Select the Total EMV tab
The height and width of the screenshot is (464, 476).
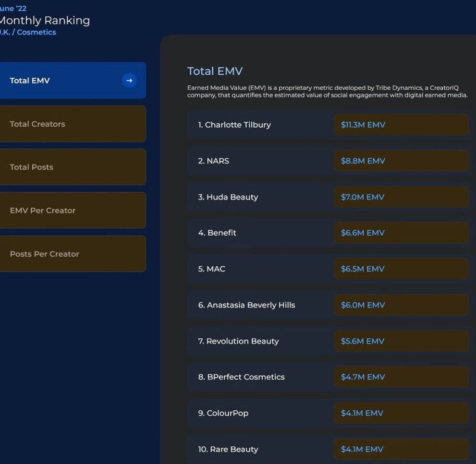(62, 81)
